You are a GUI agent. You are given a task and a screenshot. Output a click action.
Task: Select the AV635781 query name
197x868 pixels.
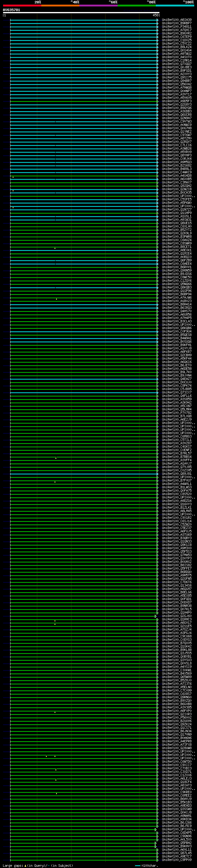11,10
